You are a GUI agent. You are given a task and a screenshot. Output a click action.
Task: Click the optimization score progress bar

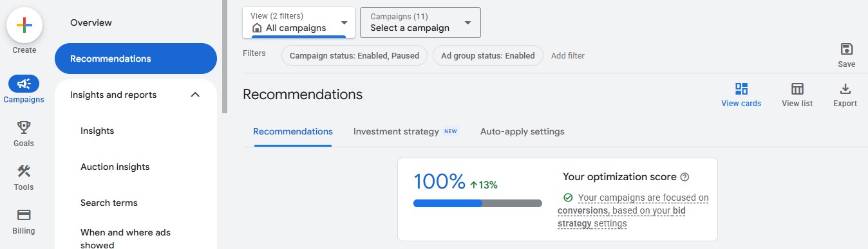(x=478, y=203)
